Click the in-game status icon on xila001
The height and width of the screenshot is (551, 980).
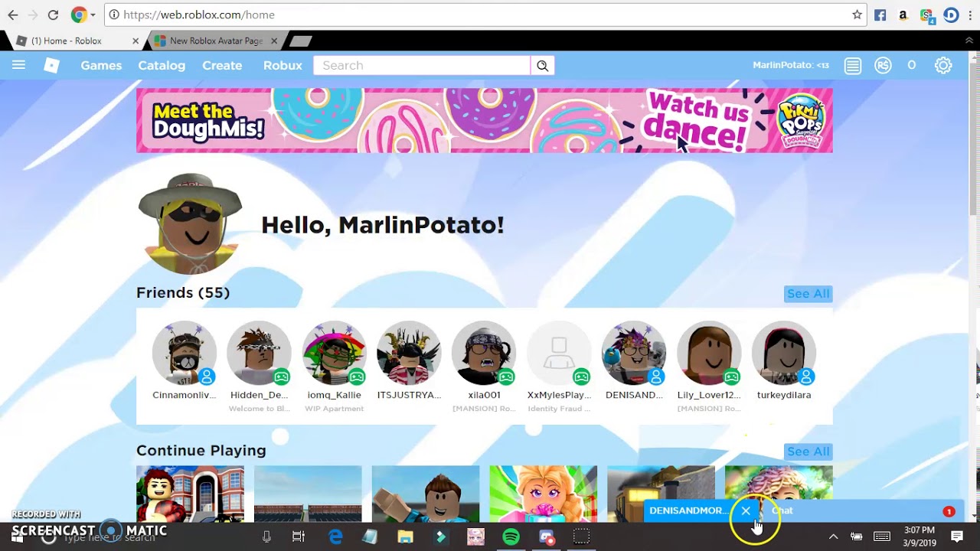tap(506, 377)
